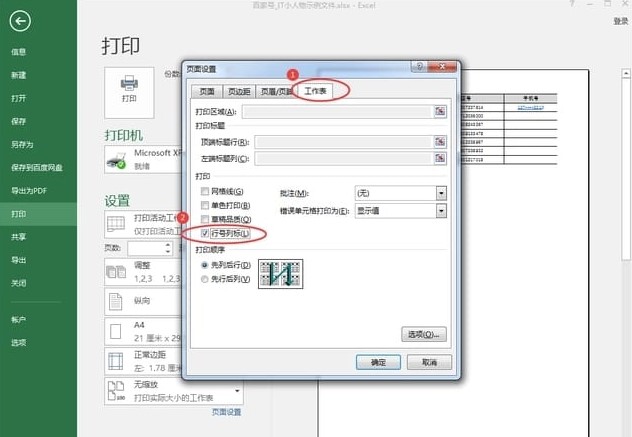Click the Microsoft XPS printer icon
The height and width of the screenshot is (437, 632).
click(116, 160)
